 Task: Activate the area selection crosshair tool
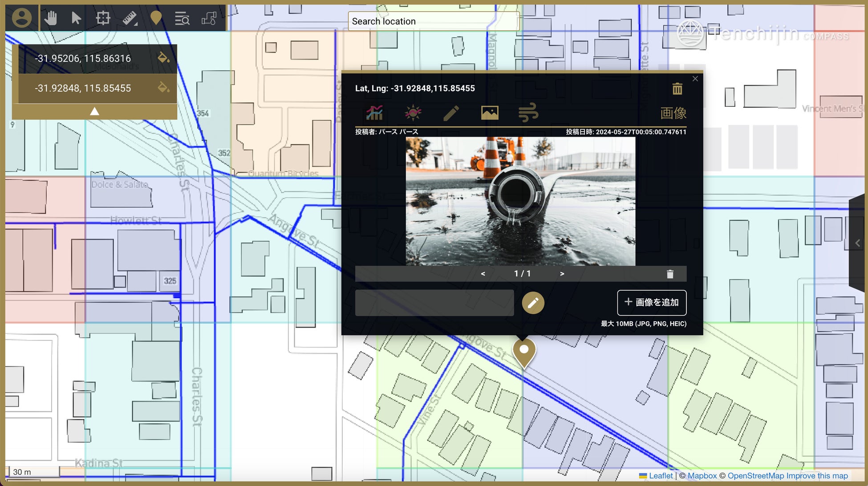(103, 18)
